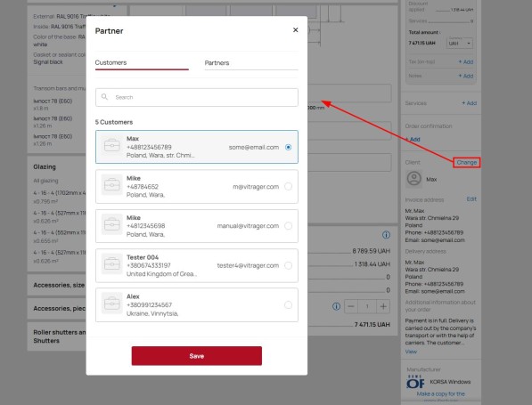Screen dimensions: 532x405
Task: Click phone +380991234567 in Alex's card
Action: pyautogui.click(x=150, y=304)
